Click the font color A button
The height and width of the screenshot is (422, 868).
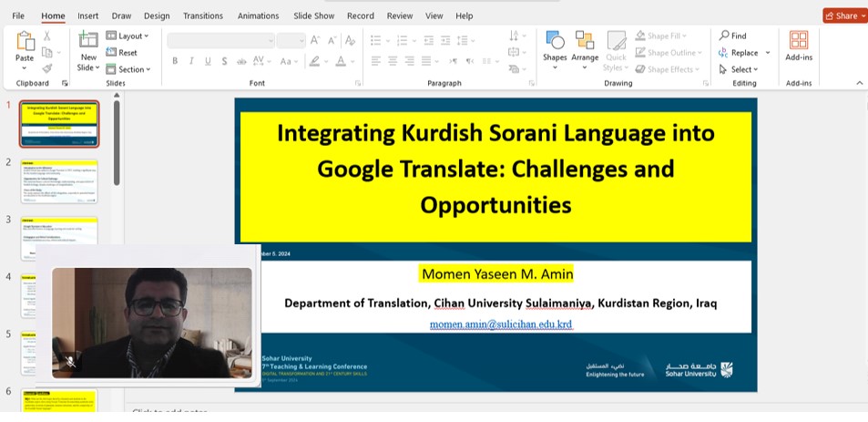(x=341, y=61)
